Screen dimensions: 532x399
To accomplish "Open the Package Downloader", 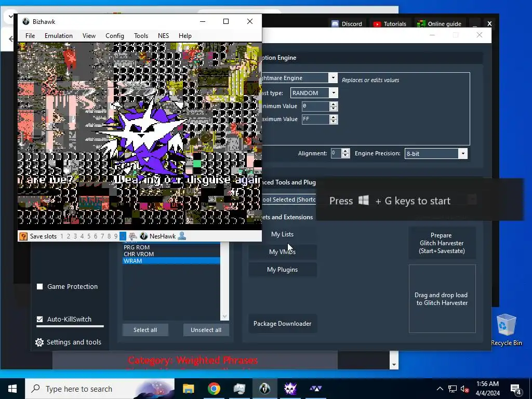I will [282, 323].
